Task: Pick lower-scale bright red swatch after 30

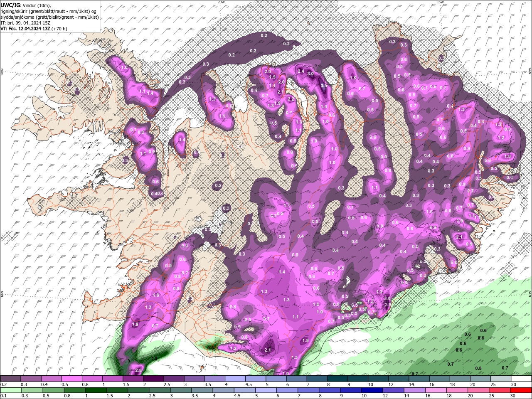Action: tap(521, 390)
